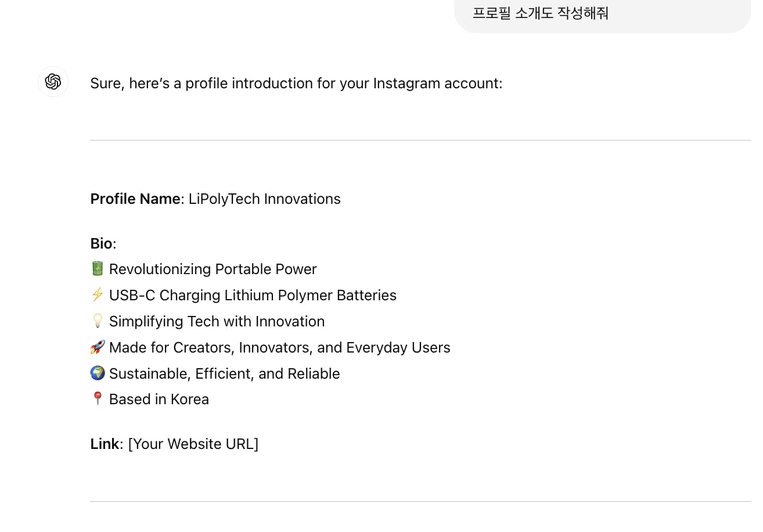Click the "Based in Korea" text
The height and width of the screenshot is (532, 763).
pyautogui.click(x=159, y=399)
